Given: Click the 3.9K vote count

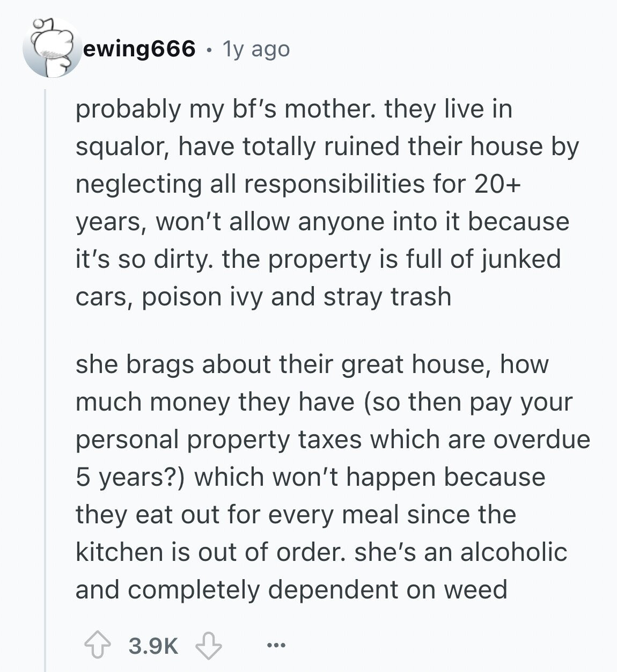Looking at the screenshot, I should pos(153,645).
